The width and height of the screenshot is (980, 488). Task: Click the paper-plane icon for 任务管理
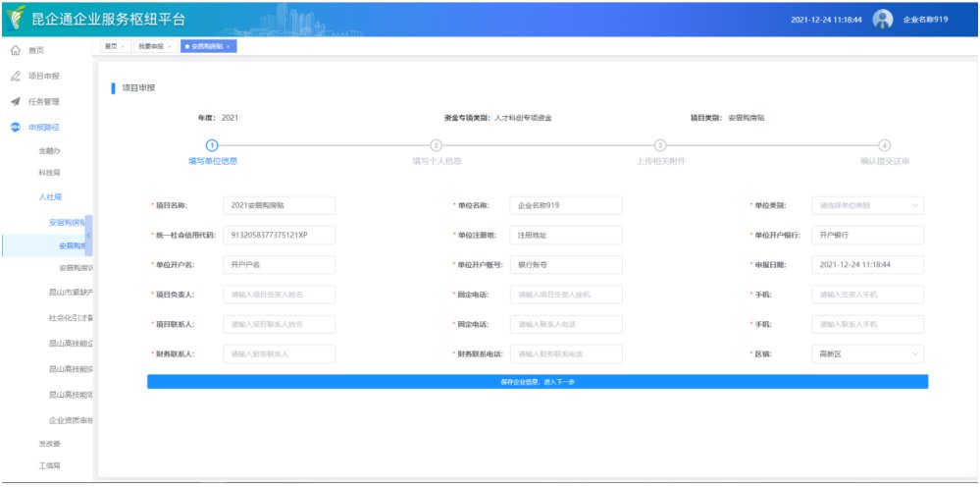tap(15, 102)
